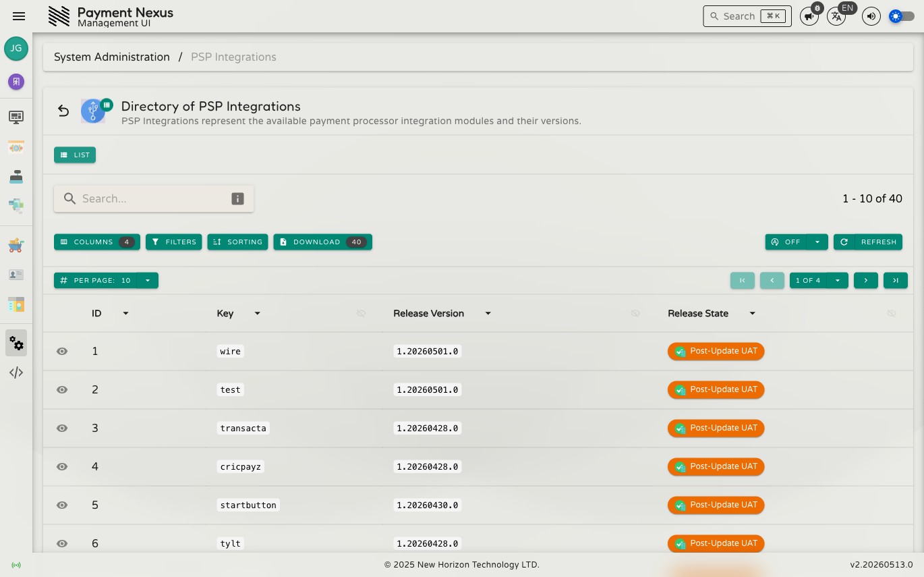
Task: Open the announcements megaphone icon
Action: point(809,16)
